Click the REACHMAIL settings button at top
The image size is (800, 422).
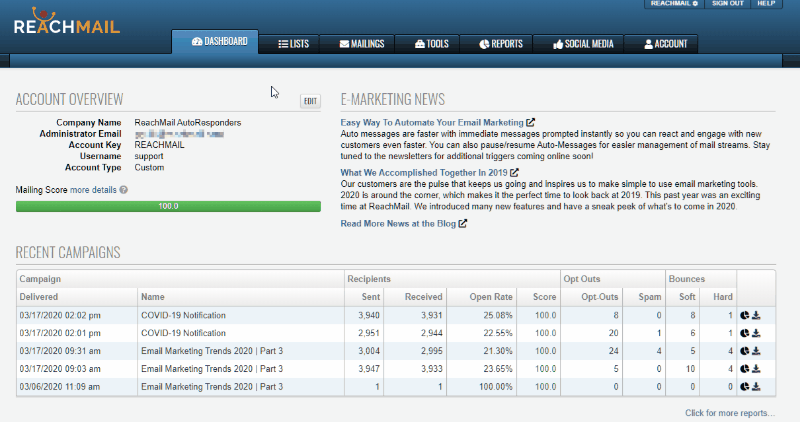pos(674,4)
